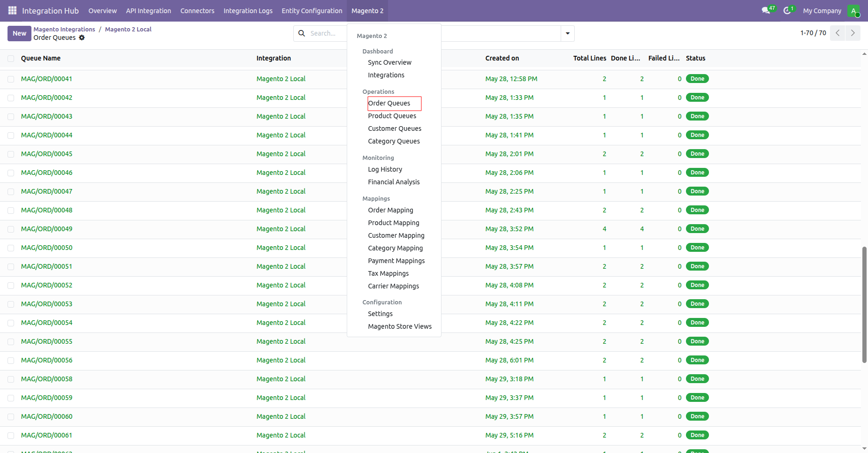The height and width of the screenshot is (453, 868).
Task: Open Sync Overview menu entry
Action: pos(389,62)
